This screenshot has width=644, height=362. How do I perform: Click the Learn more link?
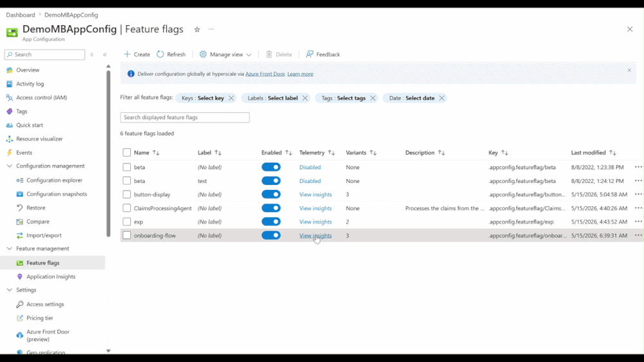pyautogui.click(x=300, y=74)
